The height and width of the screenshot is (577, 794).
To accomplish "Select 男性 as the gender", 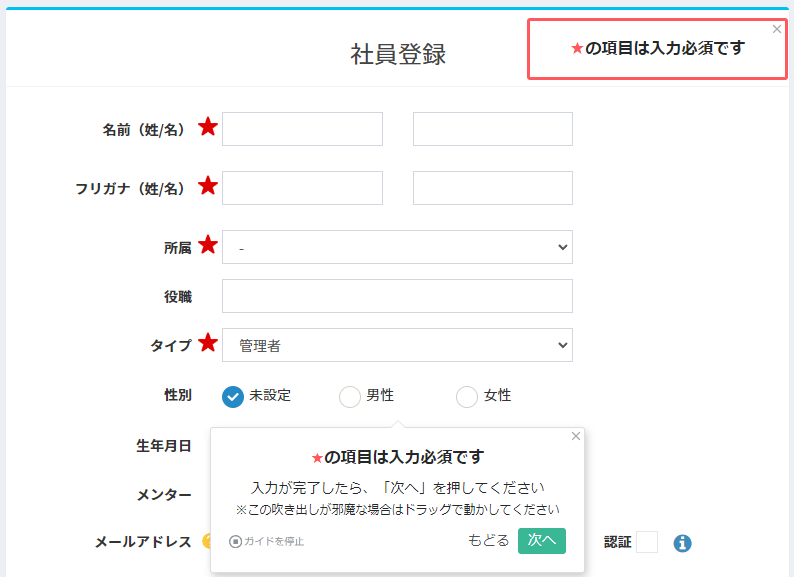I will click(349, 397).
